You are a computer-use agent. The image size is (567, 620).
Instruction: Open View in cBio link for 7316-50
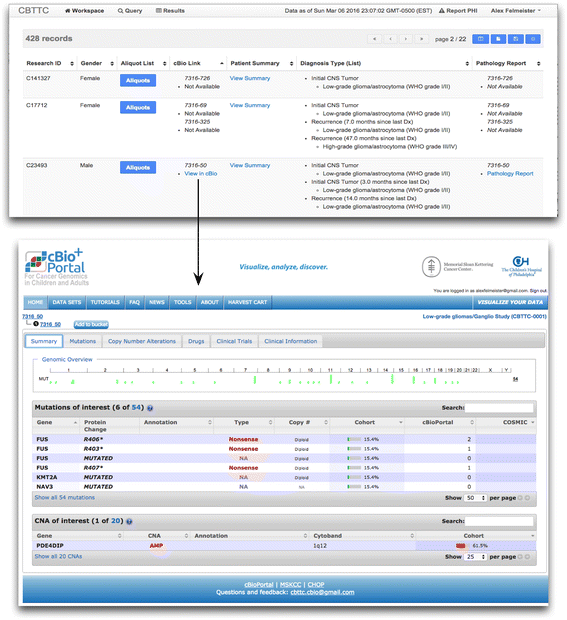pos(200,174)
